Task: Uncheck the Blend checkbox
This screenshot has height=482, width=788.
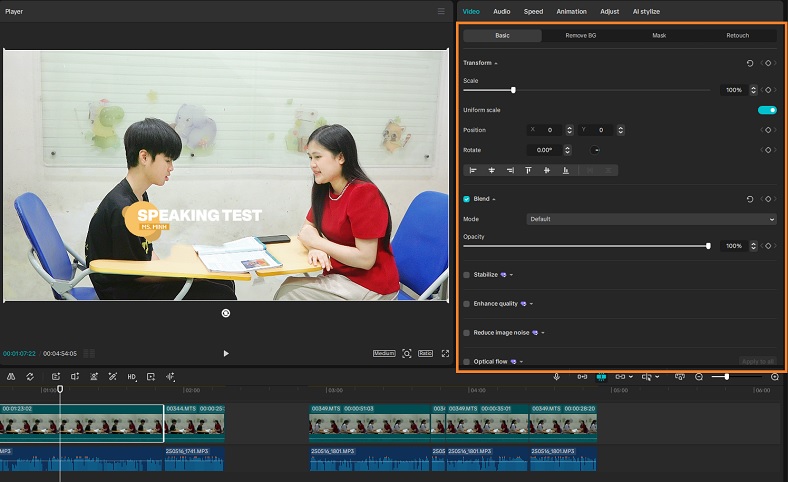Action: (466, 199)
